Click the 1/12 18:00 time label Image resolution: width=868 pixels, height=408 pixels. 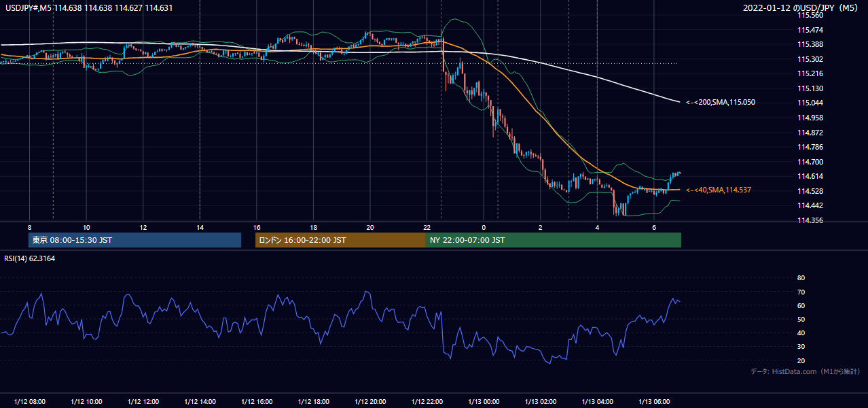313,401
